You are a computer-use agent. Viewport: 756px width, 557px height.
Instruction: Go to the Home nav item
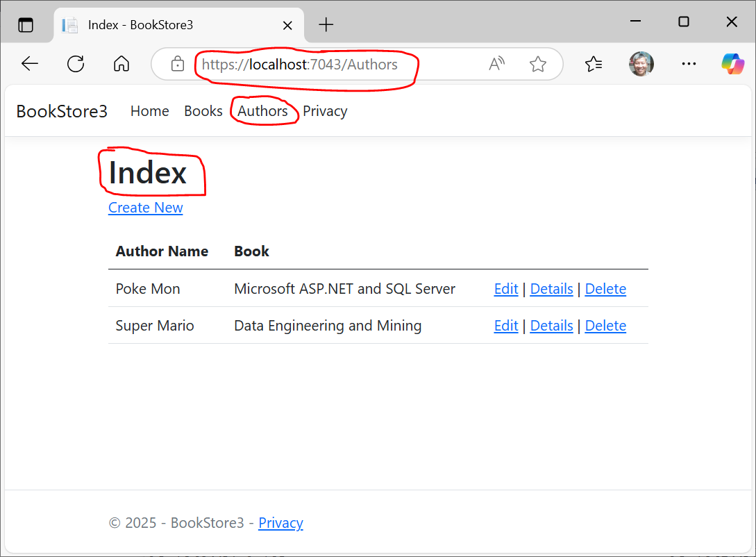pos(149,111)
